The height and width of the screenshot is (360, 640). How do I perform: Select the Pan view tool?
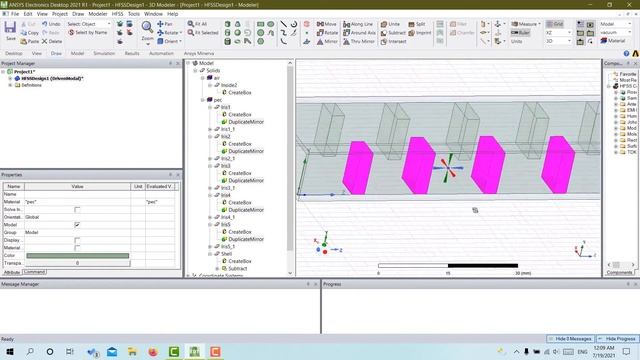(165, 24)
